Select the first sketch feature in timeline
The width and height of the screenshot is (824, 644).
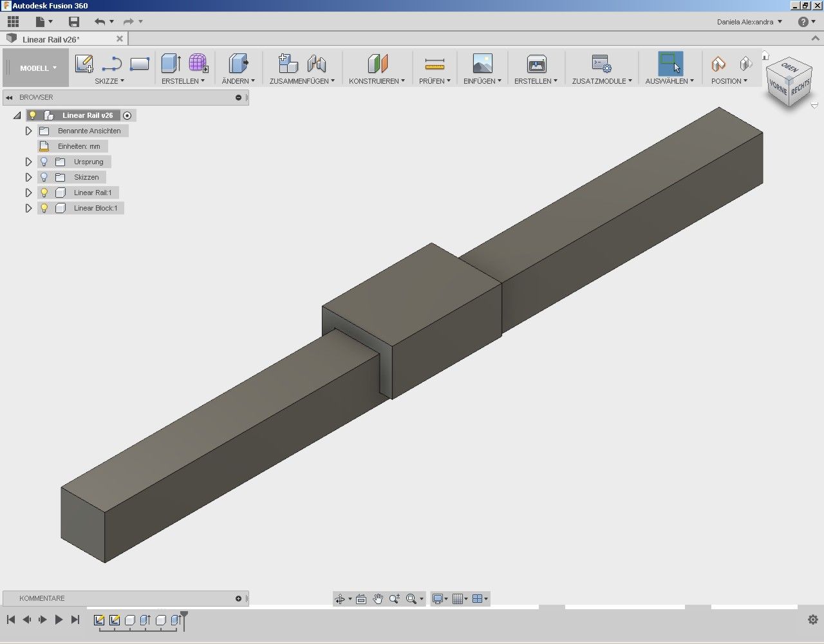pyautogui.click(x=99, y=620)
